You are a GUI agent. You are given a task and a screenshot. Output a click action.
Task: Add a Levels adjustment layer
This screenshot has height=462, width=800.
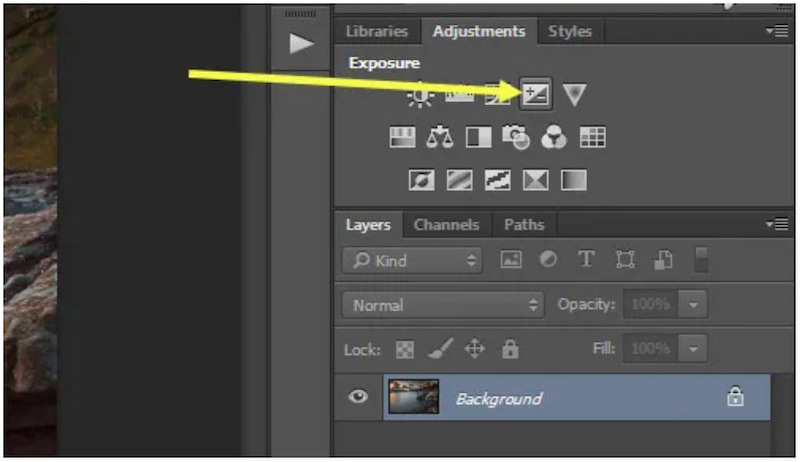459,95
